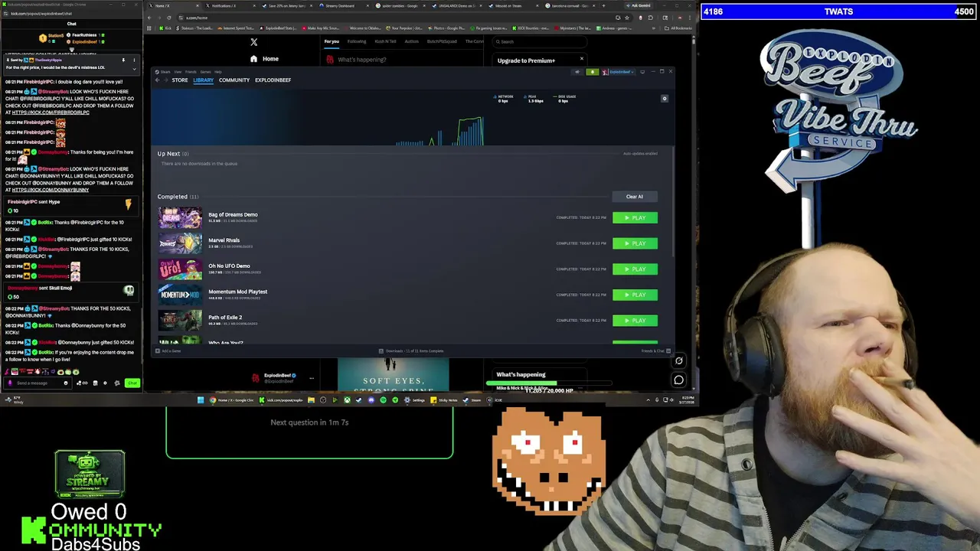This screenshot has width=980, height=551.
Task: Expand the chat leaderboard down arrow
Action: (72, 50)
